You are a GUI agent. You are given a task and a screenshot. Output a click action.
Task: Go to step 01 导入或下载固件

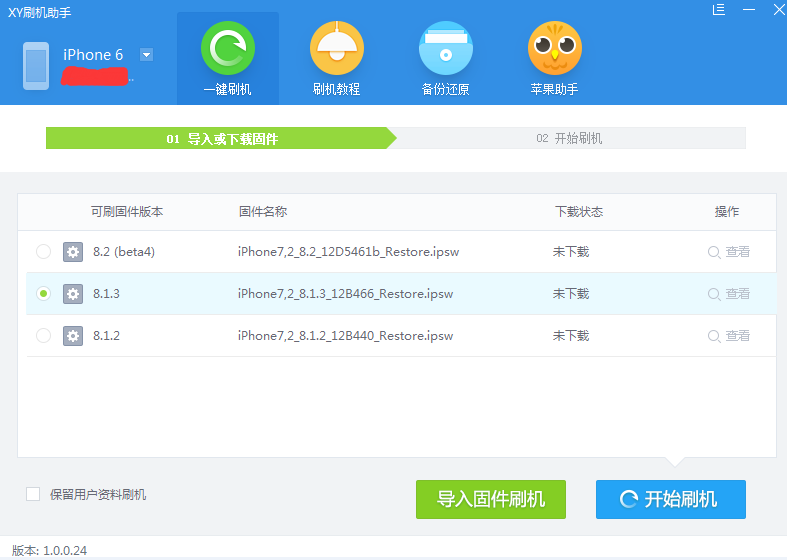[x=221, y=138]
